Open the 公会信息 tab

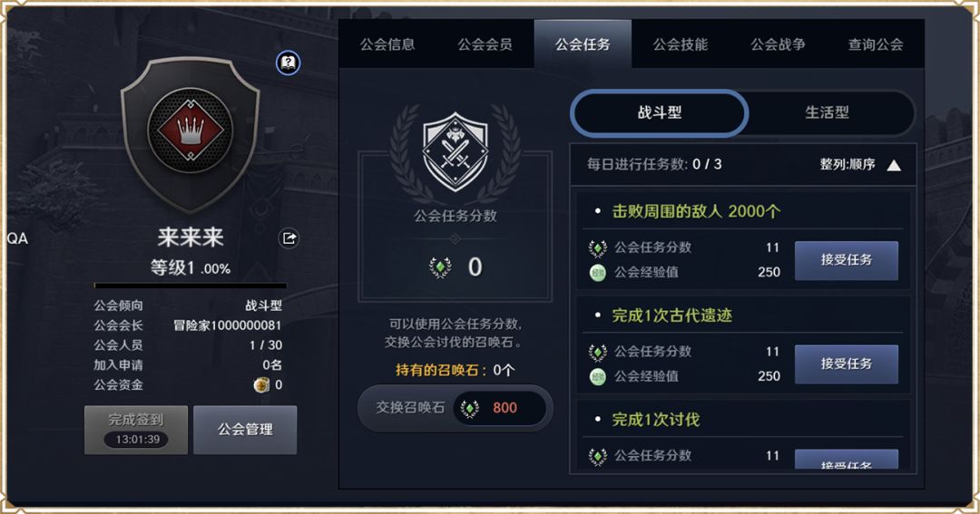point(387,44)
